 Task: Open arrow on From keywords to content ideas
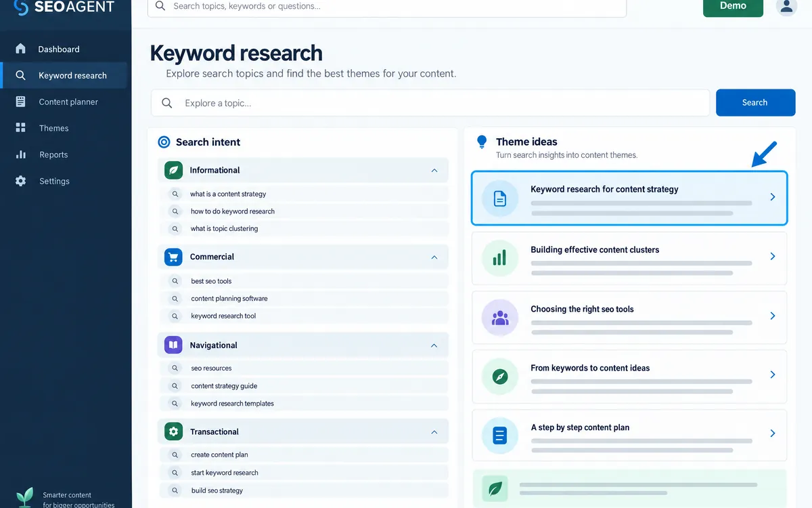[x=773, y=375]
